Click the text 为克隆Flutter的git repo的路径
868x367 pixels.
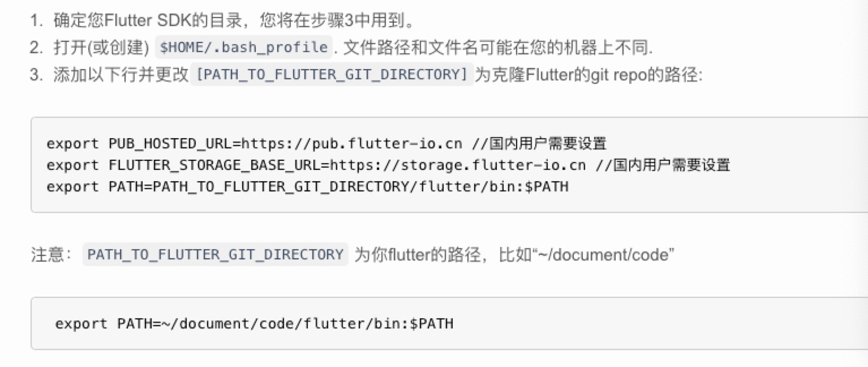(588, 75)
